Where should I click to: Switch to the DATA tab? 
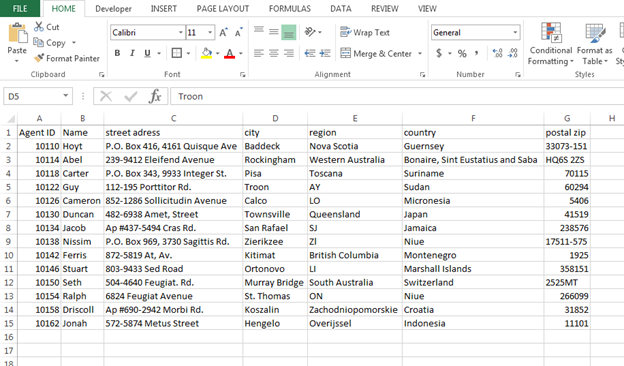pos(341,9)
